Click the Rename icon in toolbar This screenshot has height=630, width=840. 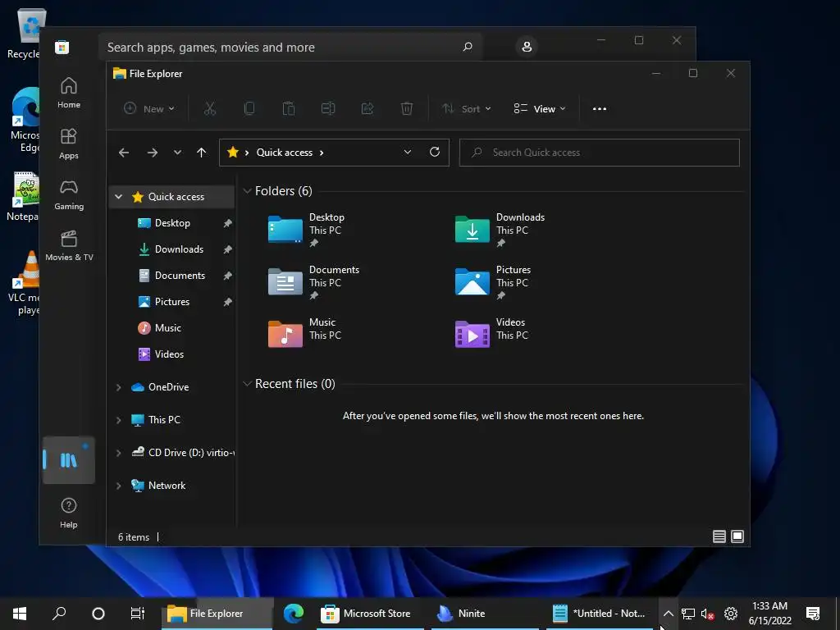(x=328, y=109)
